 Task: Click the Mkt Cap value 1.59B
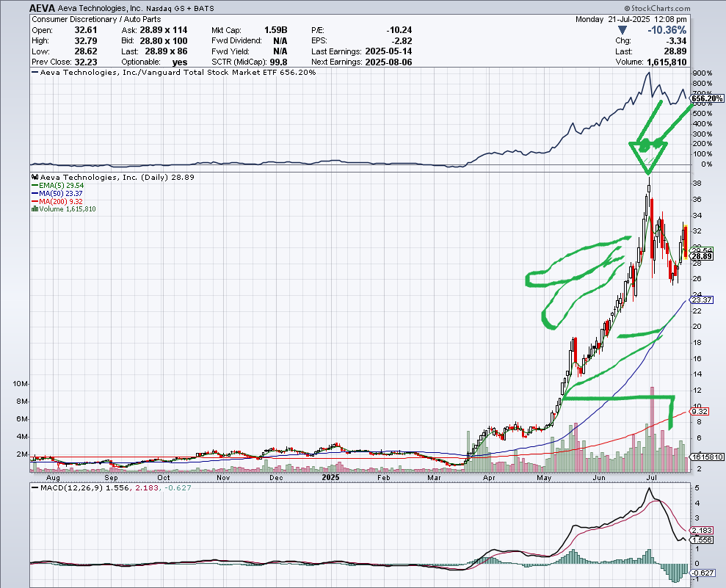pos(275,30)
